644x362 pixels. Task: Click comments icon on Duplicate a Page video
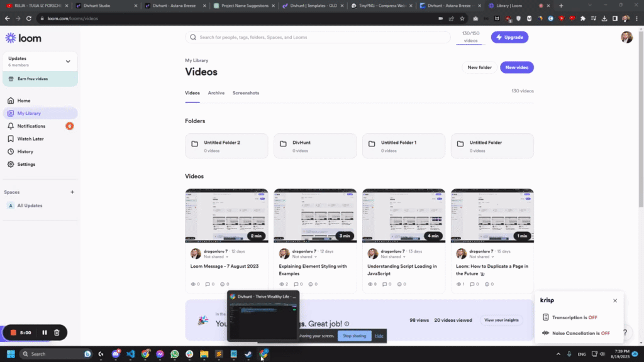tap(472, 284)
